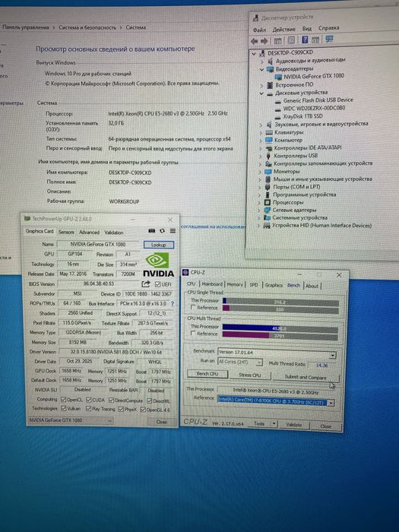
Task: Toggle the DirectML checkbox in GPU-Z
Action: point(149,401)
